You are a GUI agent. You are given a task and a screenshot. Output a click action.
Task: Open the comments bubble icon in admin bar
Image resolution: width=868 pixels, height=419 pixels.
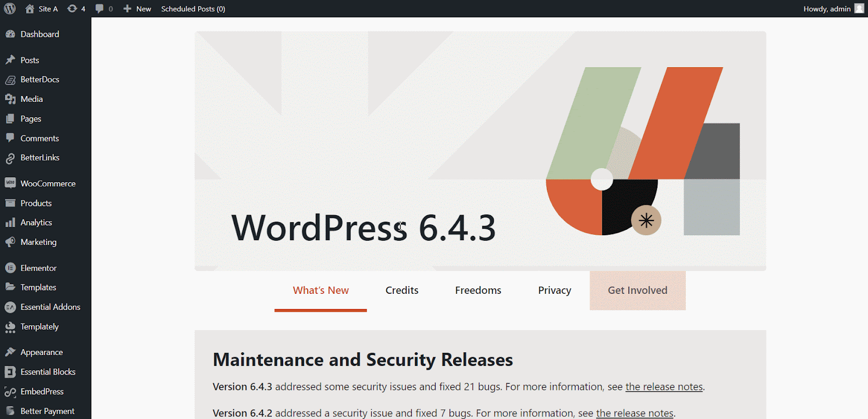pos(99,9)
